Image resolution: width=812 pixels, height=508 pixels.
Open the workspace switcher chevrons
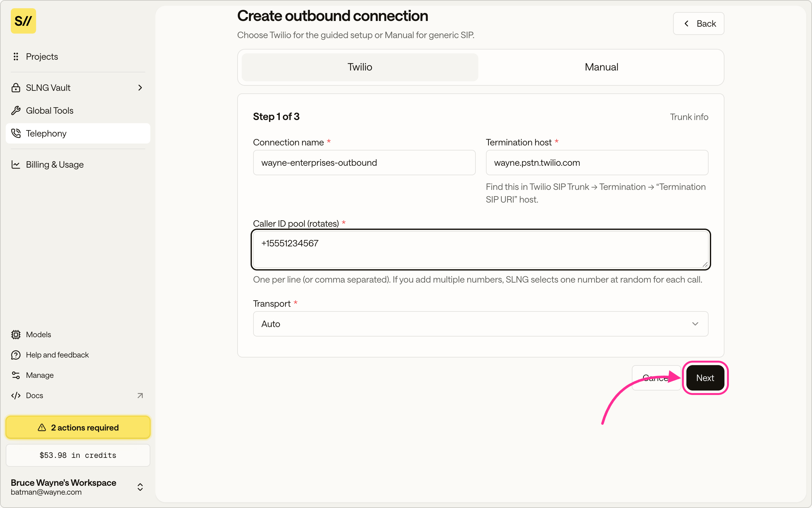[140, 487]
